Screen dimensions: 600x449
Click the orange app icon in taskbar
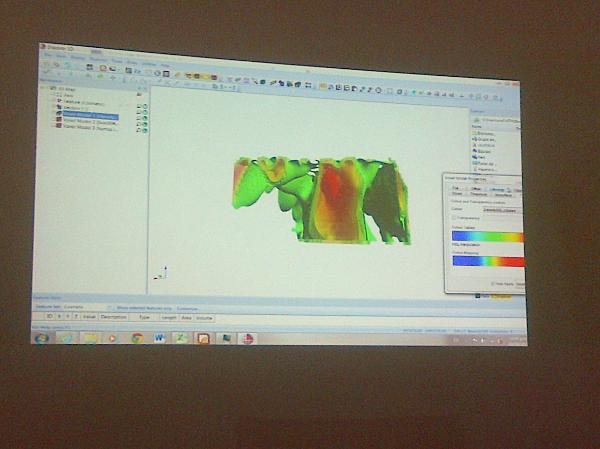click(x=203, y=338)
